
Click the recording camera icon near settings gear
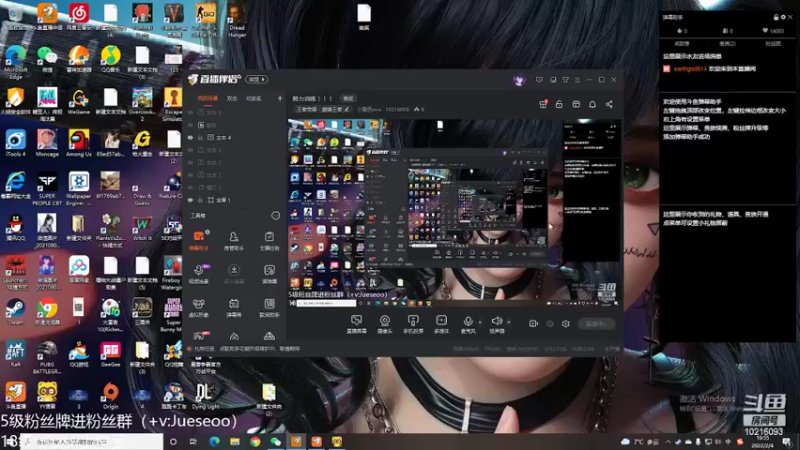click(x=533, y=323)
